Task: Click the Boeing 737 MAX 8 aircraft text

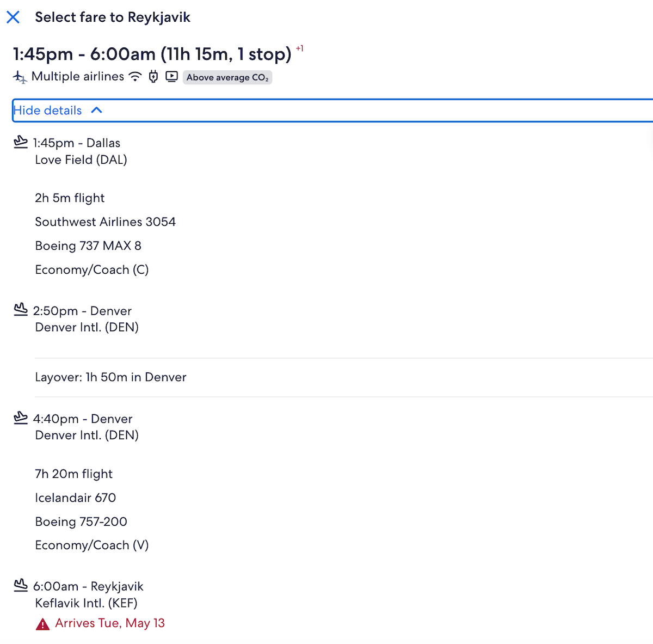Action: tap(88, 246)
